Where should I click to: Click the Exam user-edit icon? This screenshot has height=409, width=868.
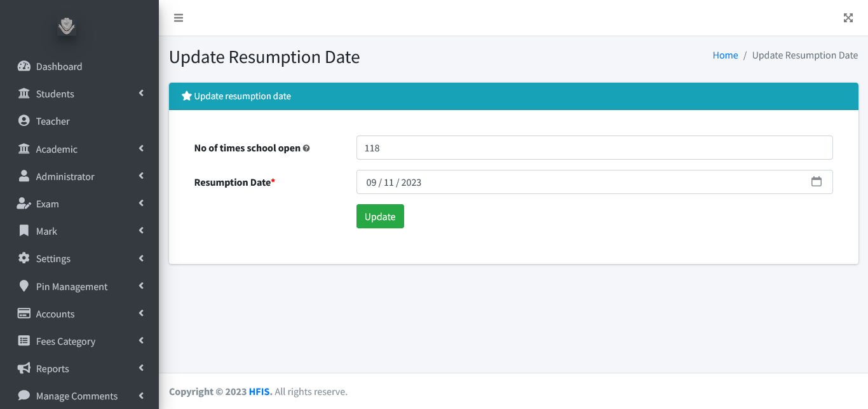point(24,204)
